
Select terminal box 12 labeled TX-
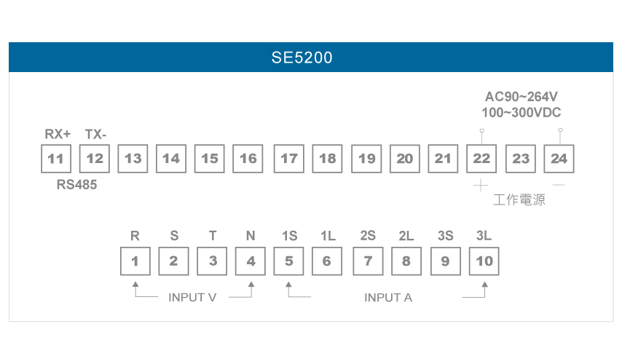95,159
